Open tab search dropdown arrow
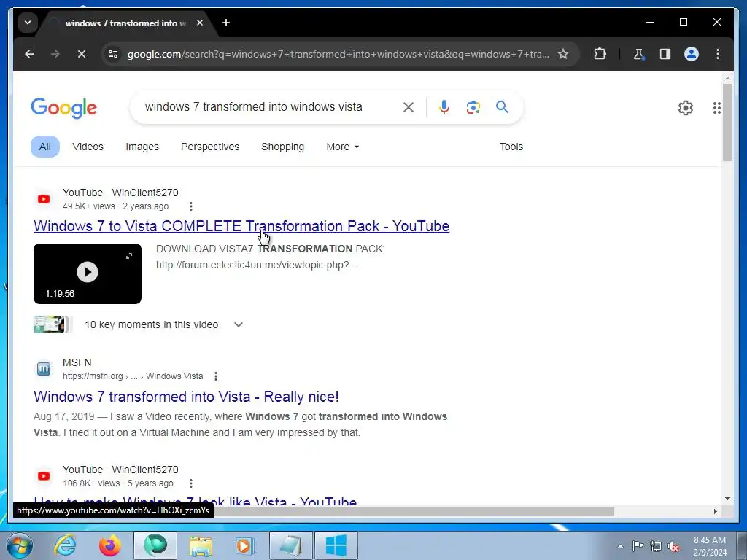 pyautogui.click(x=28, y=23)
